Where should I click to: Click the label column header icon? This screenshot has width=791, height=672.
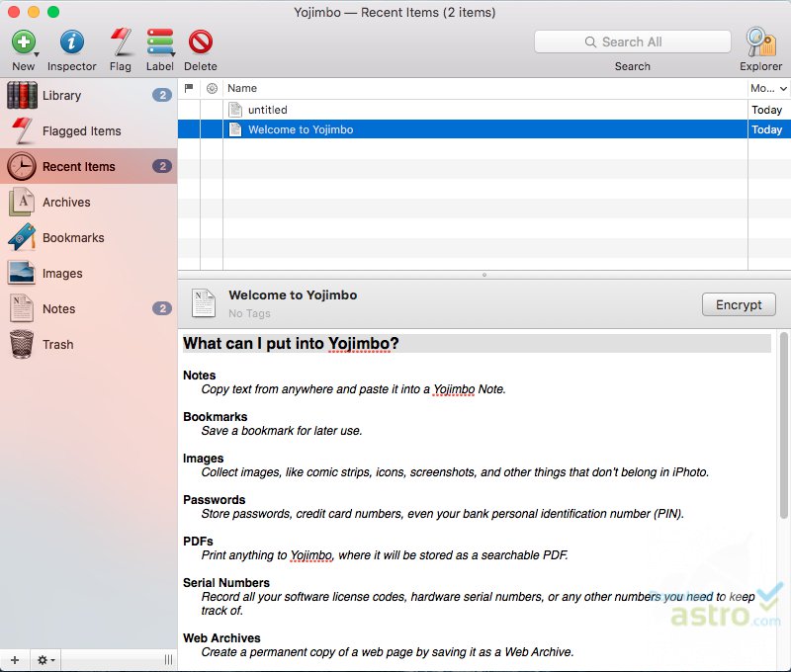tap(212, 88)
